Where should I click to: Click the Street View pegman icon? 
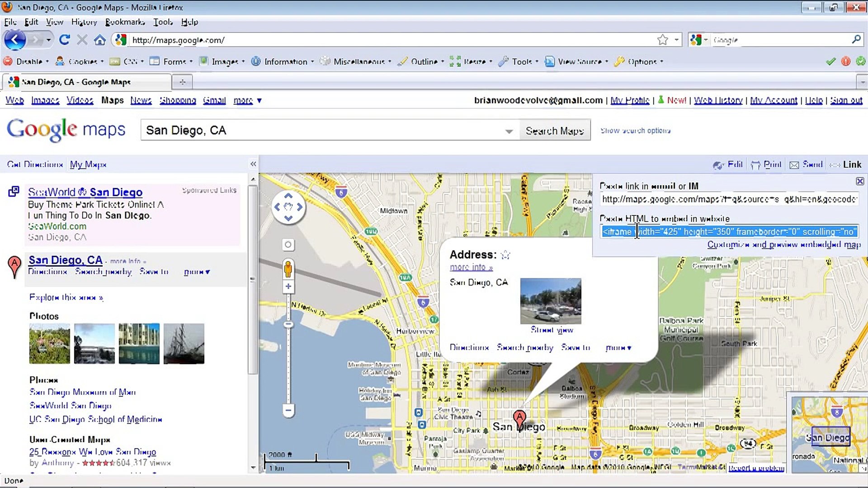click(288, 269)
